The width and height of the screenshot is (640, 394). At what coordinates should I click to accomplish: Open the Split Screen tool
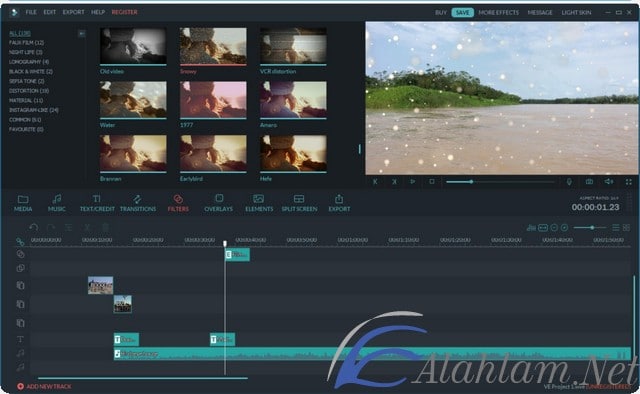[299, 203]
